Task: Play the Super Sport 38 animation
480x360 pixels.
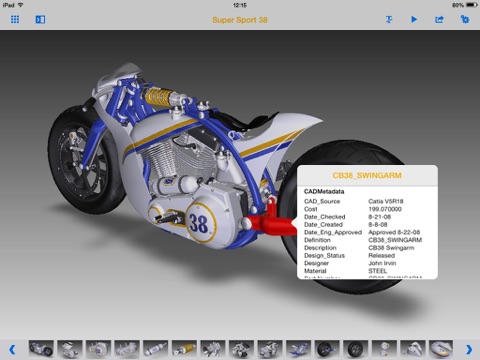Action: pyautogui.click(x=414, y=19)
